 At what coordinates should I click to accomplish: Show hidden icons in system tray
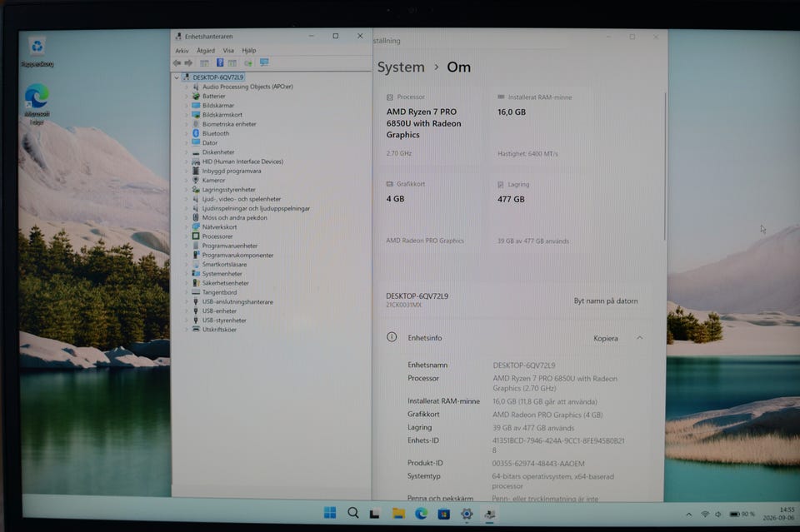point(689,515)
